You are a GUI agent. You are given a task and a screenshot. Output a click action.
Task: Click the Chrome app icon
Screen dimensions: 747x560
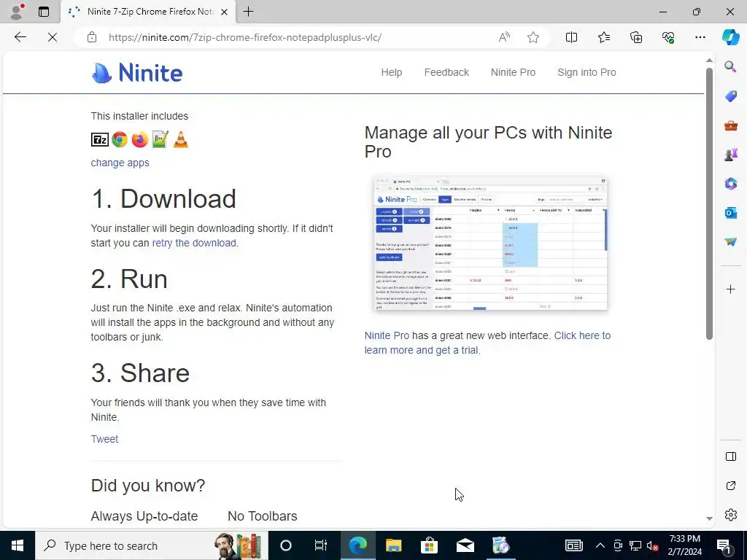(120, 139)
